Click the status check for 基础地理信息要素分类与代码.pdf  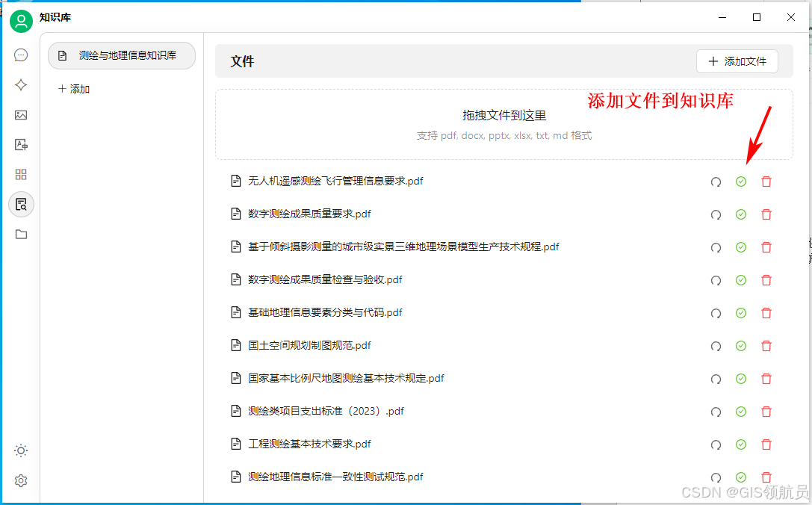[741, 313]
